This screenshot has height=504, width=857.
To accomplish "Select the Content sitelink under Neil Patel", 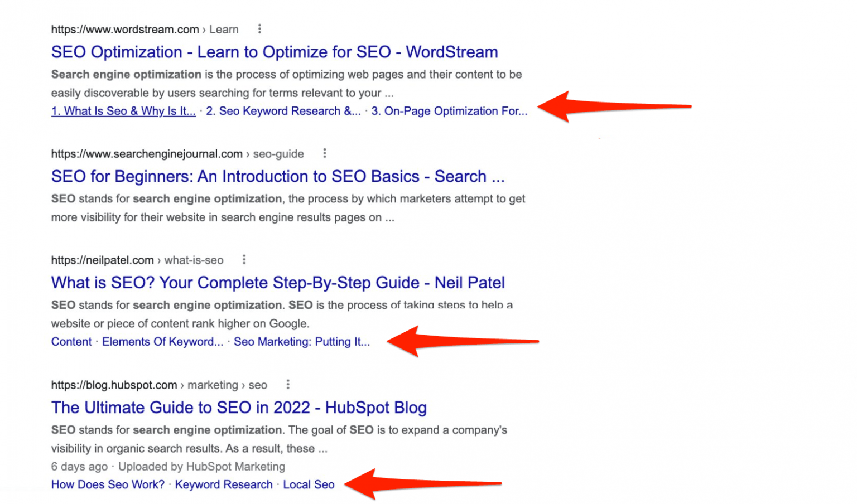I will [x=71, y=341].
